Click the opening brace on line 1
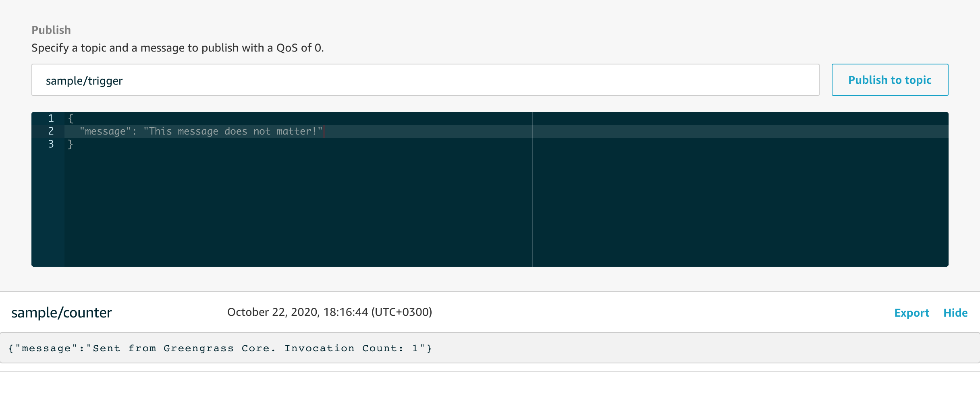Screen dimensions: 980x394 71,118
